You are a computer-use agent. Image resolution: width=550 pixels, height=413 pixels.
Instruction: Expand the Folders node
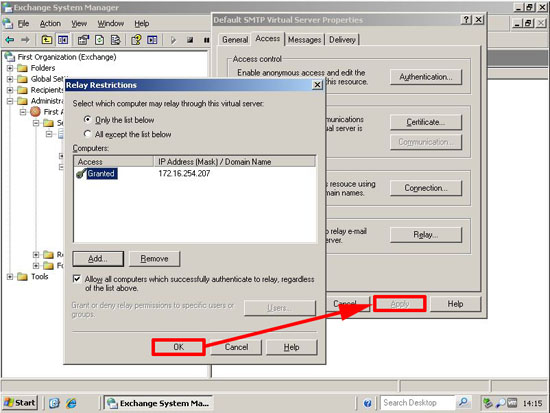(10, 68)
